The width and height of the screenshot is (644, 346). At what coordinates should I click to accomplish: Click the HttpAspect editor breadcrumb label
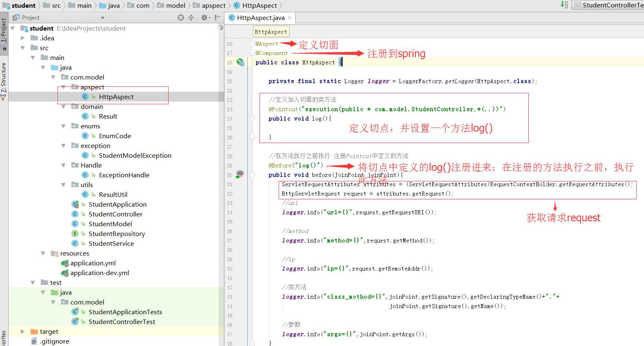pyautogui.click(x=271, y=32)
